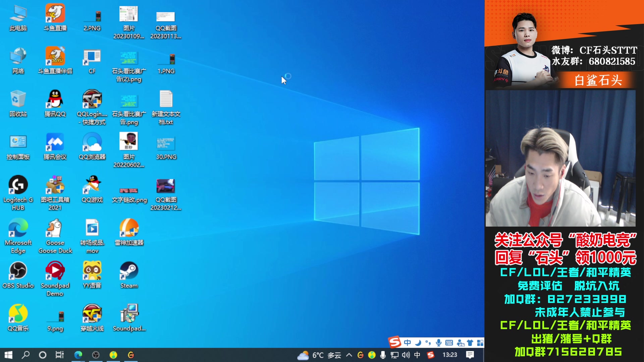Select the Soundpad installer icon
Image resolution: width=644 pixels, height=362 pixels.
pyautogui.click(x=129, y=318)
